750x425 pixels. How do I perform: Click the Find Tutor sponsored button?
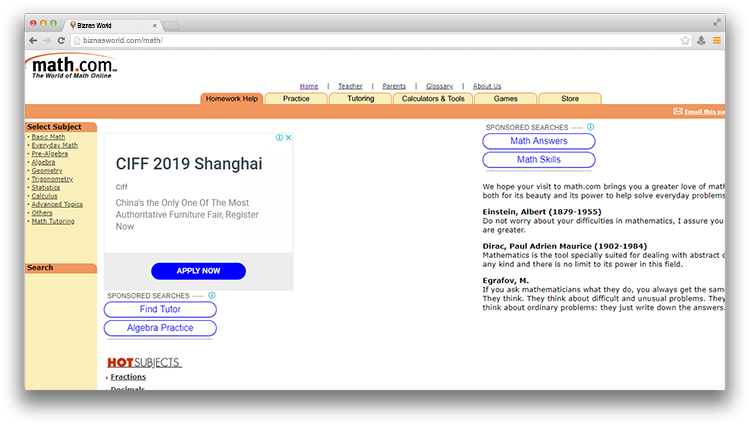click(160, 310)
